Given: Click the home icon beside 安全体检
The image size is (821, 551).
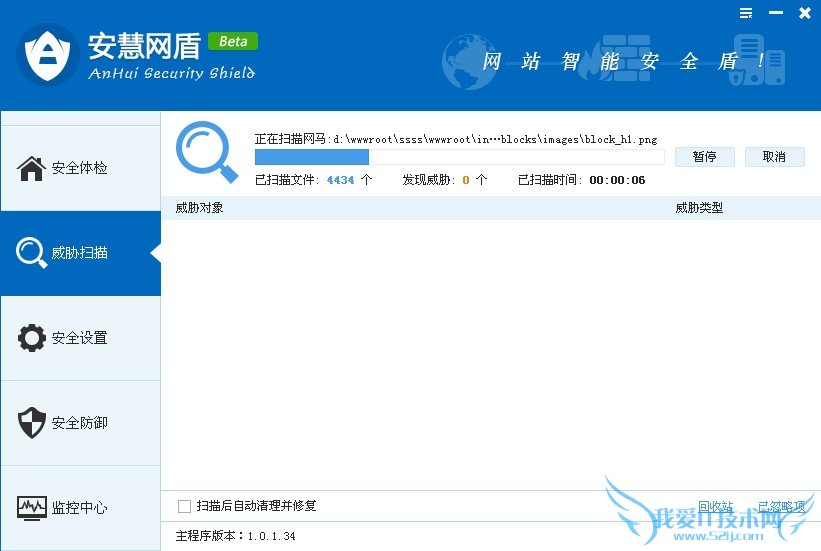Looking at the screenshot, I should (x=31, y=168).
